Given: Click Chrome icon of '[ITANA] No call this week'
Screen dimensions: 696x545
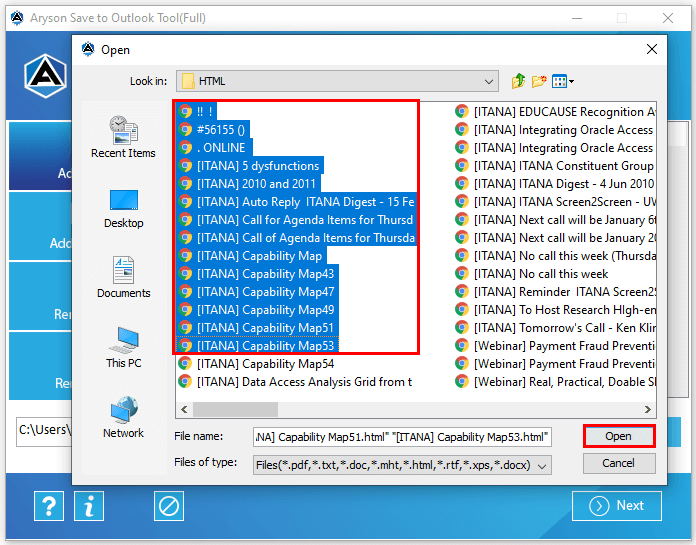Looking at the screenshot, I should pos(462,274).
